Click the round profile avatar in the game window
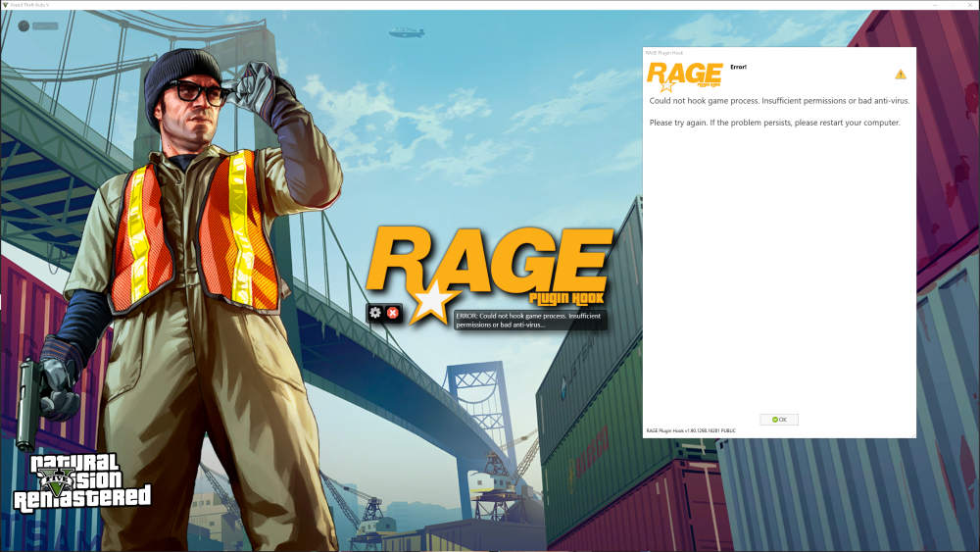 click(x=24, y=25)
